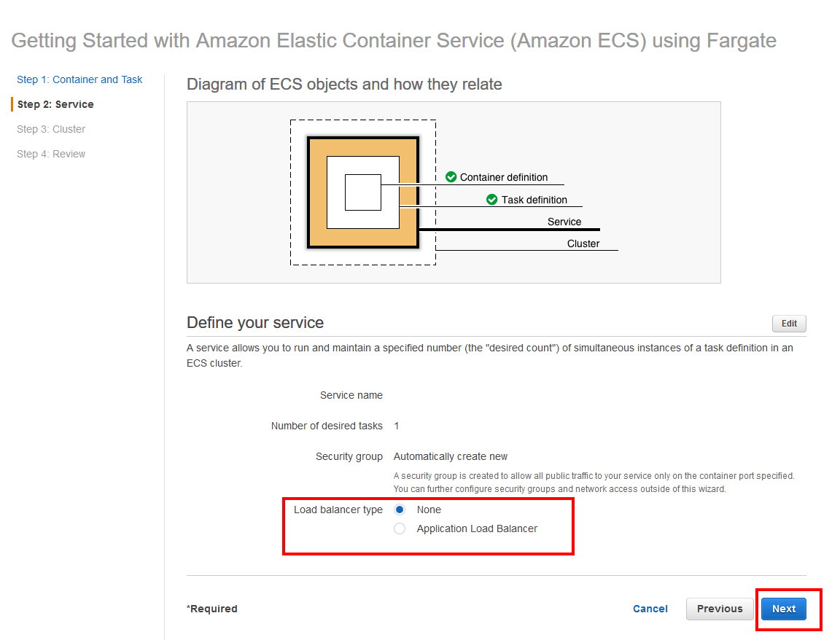Open Step 4: Review

pyautogui.click(x=50, y=154)
